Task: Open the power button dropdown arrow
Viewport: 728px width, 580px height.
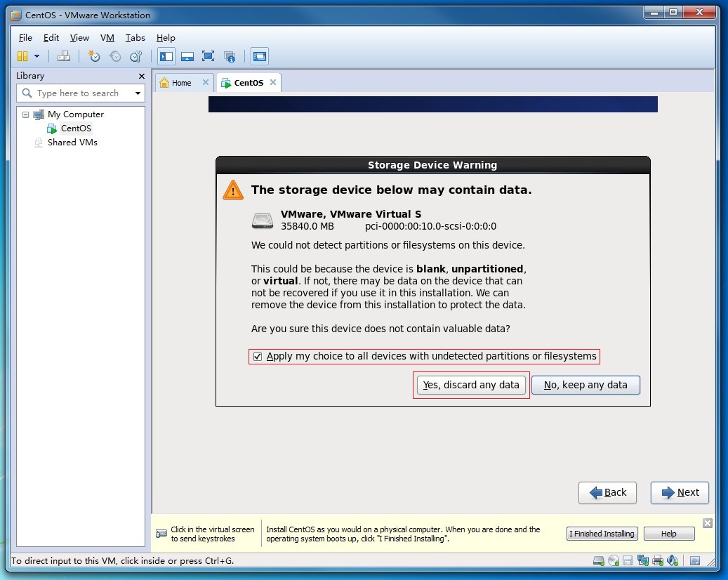Action: pos(37,57)
